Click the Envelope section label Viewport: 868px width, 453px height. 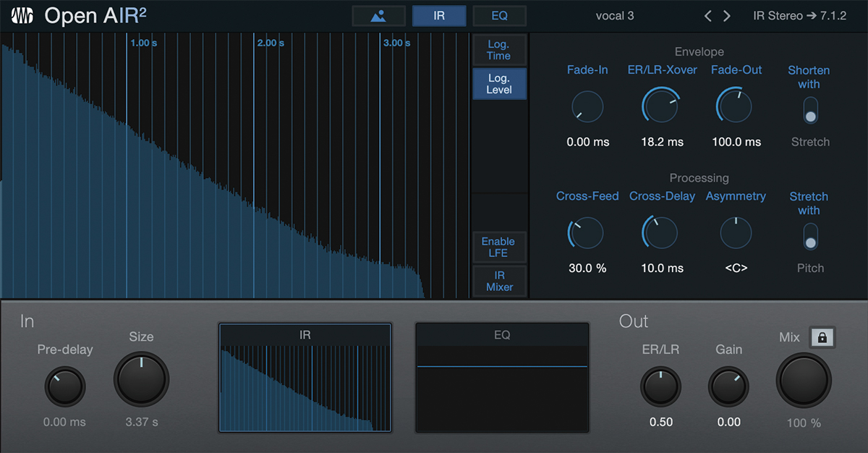tap(699, 52)
